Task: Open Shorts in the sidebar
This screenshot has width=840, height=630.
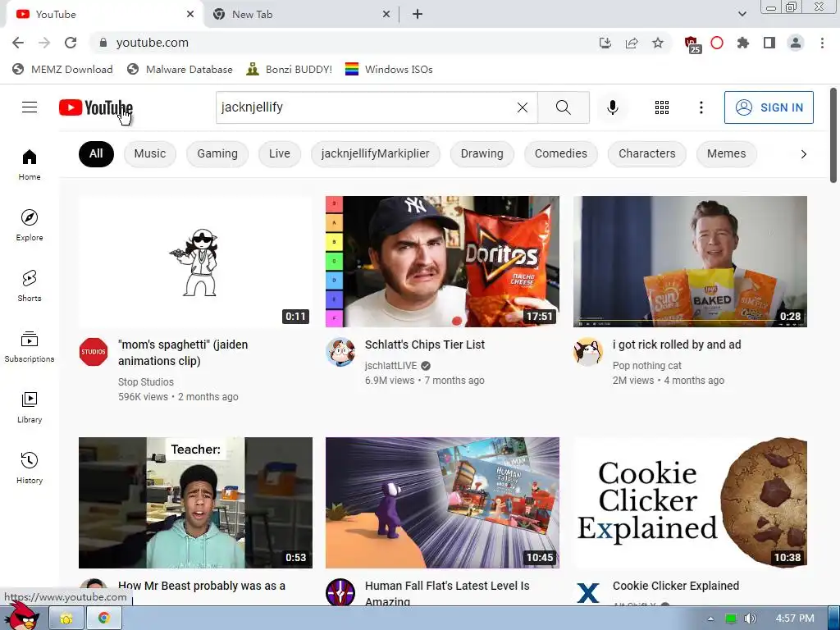Action: [x=30, y=285]
